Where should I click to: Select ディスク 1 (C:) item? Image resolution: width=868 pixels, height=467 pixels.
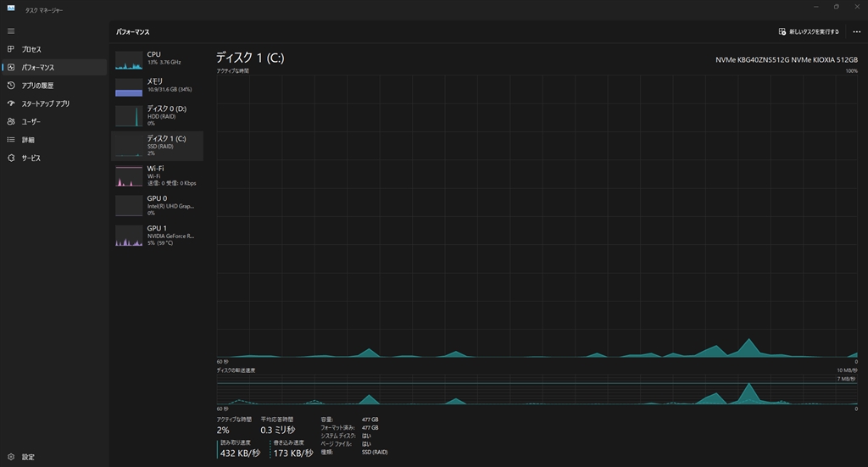coord(157,146)
